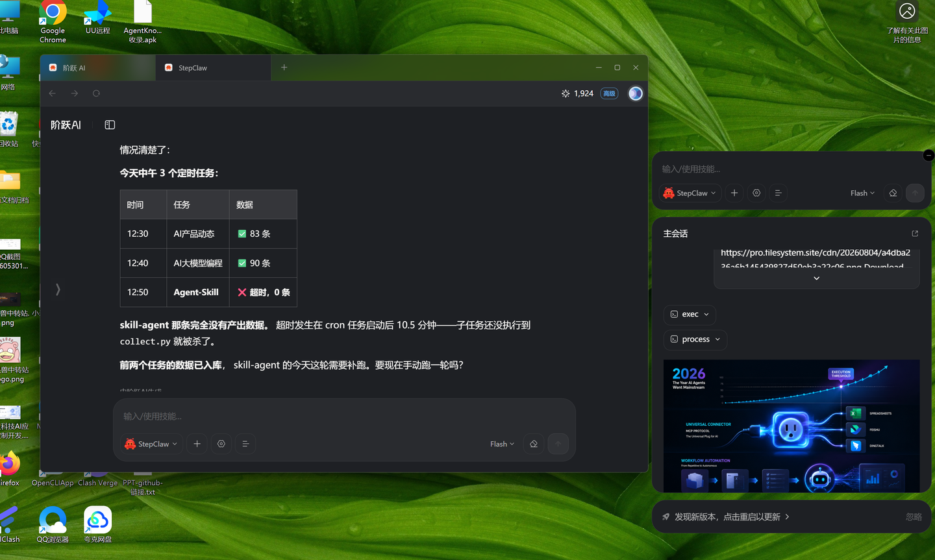Expand the StepClaw agent selector in the side panel
This screenshot has width=935, height=560.
[690, 193]
